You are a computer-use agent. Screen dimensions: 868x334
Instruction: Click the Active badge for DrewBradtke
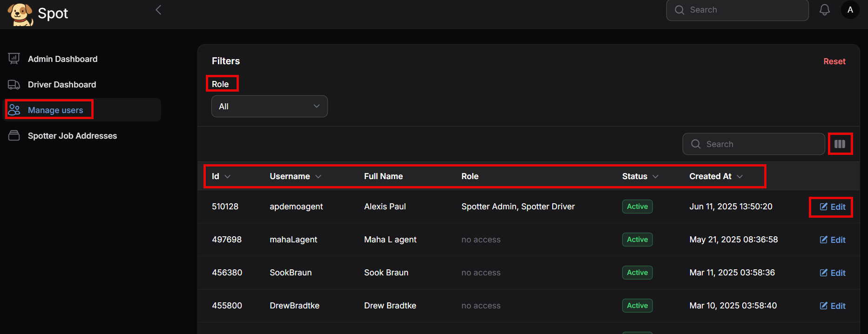click(x=637, y=306)
